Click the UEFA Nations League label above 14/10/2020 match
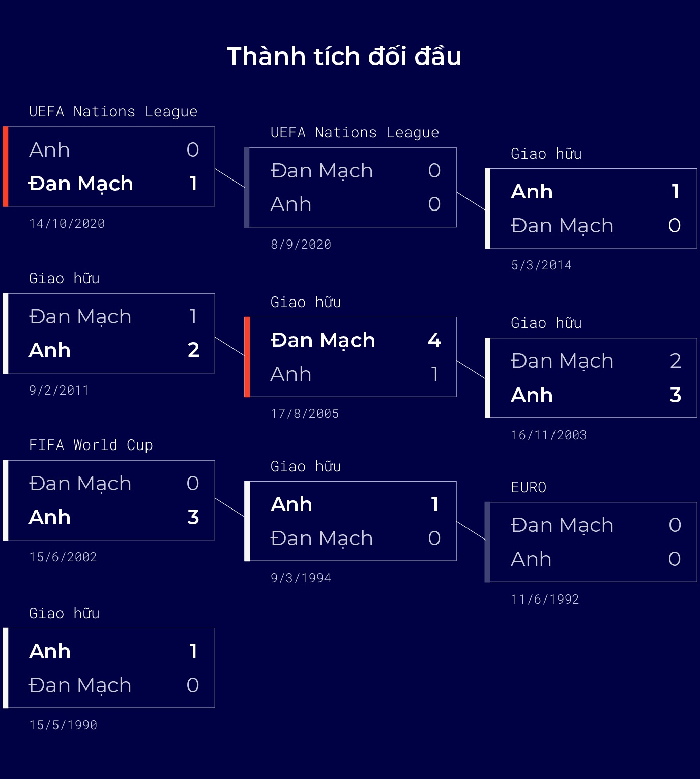The width and height of the screenshot is (700, 779). pos(113,111)
